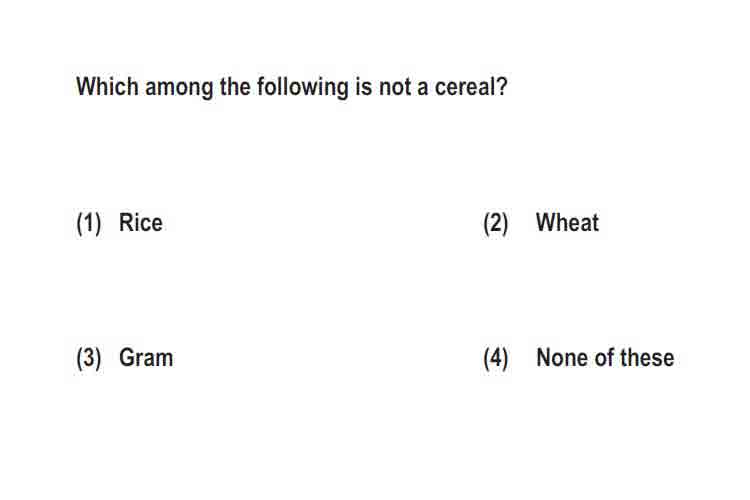Click the letter 'a' before cereal
This screenshot has height=500, width=750.
click(x=422, y=89)
